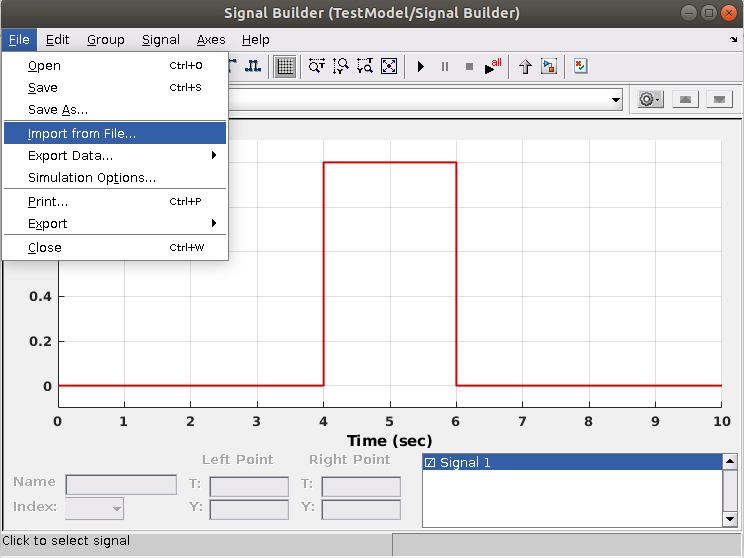Open the Edit menu
The image size is (744, 558).
coord(57,40)
